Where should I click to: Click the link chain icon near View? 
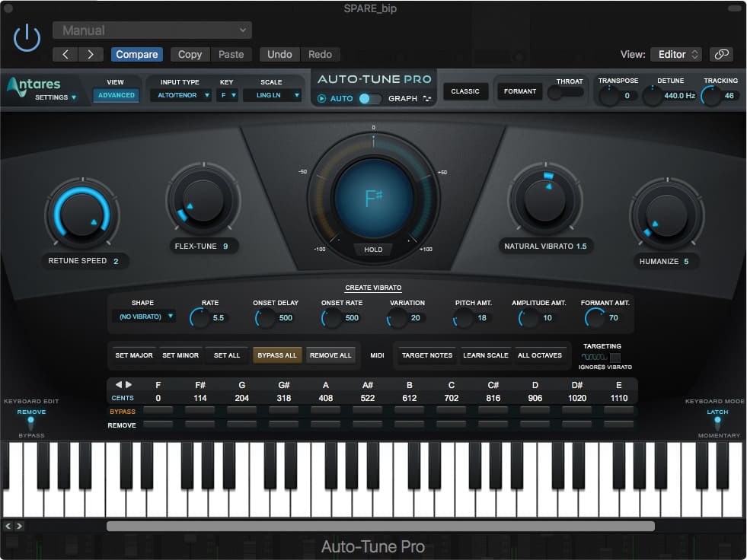pos(721,54)
